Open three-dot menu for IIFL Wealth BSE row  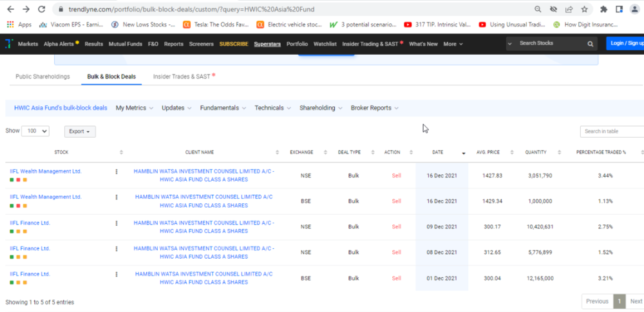tap(117, 197)
